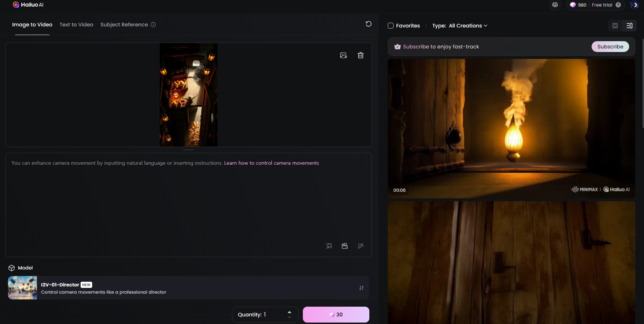Enable the Favorites checkbox

point(391,26)
